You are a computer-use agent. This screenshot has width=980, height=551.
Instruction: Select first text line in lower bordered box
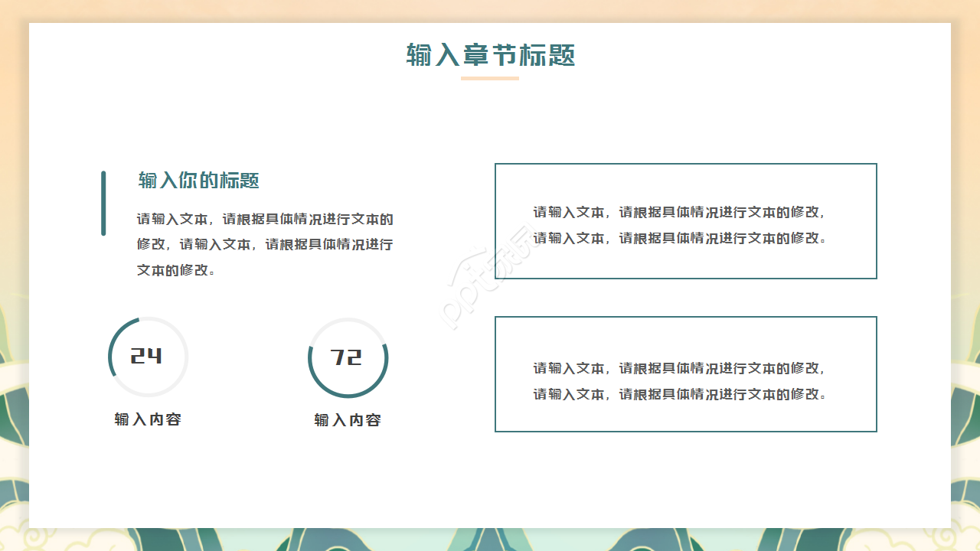pyautogui.click(x=680, y=368)
